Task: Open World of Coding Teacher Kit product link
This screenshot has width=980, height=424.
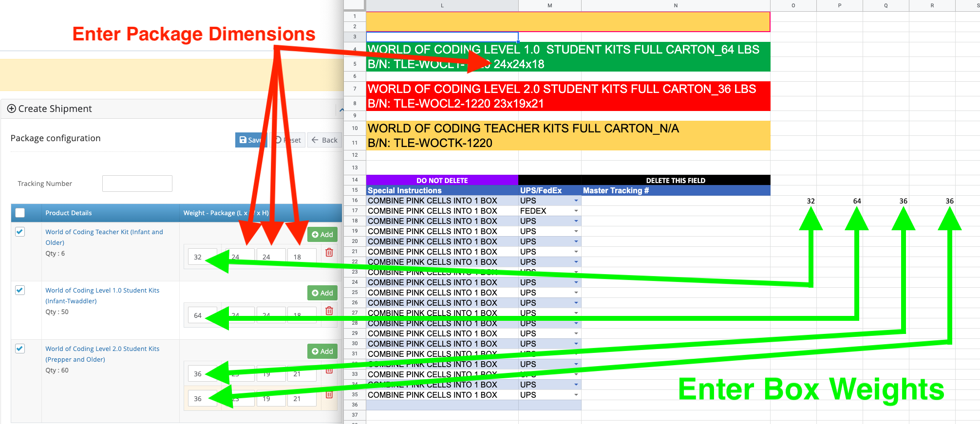Action: point(104,237)
